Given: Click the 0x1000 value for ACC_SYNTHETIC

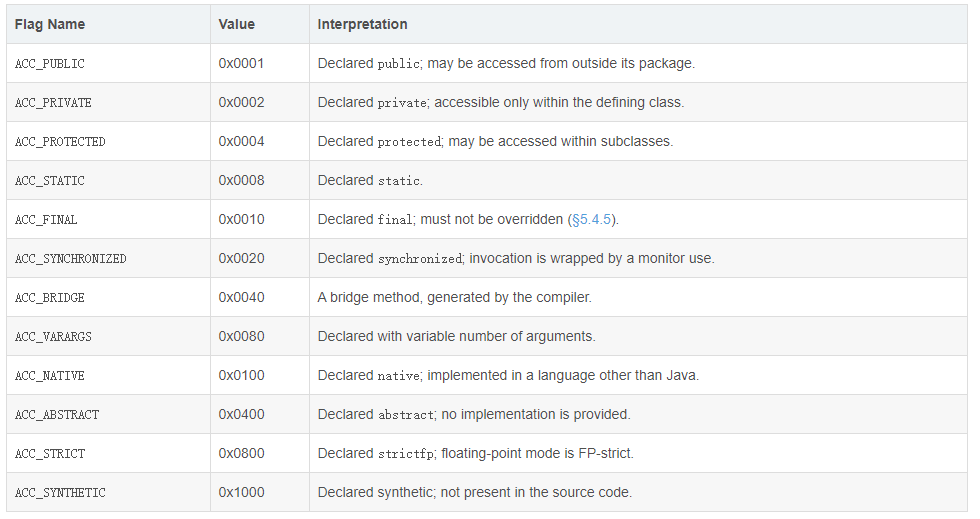Looking at the screenshot, I should tap(241, 492).
